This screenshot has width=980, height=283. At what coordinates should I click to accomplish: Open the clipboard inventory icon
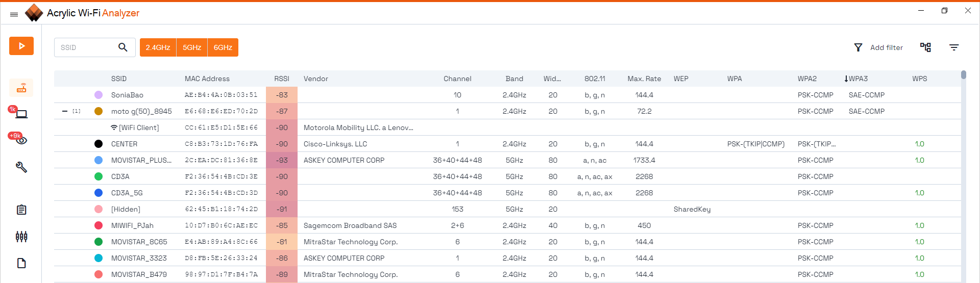click(21, 210)
